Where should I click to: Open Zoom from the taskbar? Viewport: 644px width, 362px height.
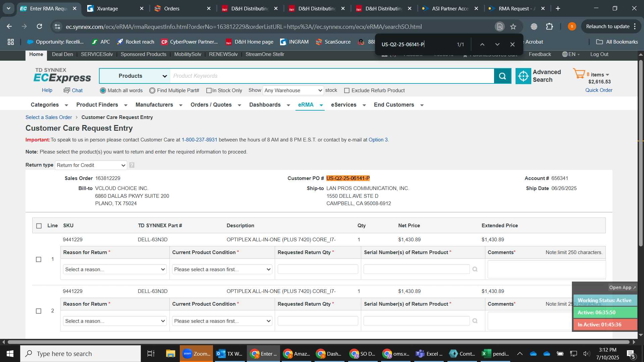(x=196, y=354)
